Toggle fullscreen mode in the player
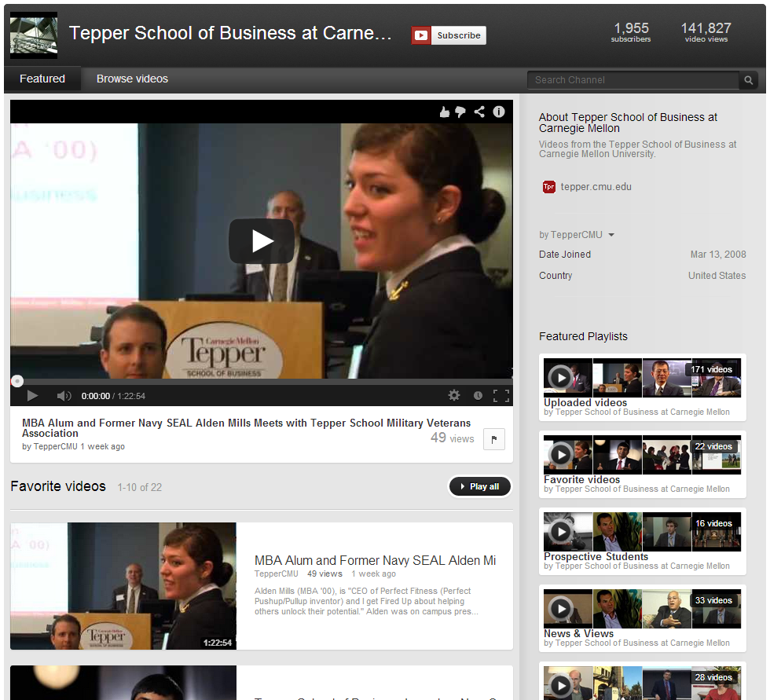Image resolution: width=770 pixels, height=700 pixels. point(502,395)
